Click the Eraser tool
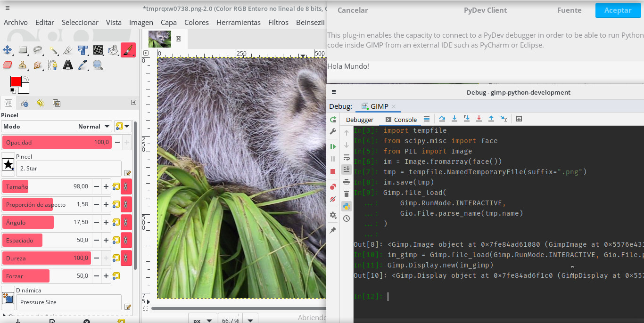This screenshot has width=644, height=323. 7,65
